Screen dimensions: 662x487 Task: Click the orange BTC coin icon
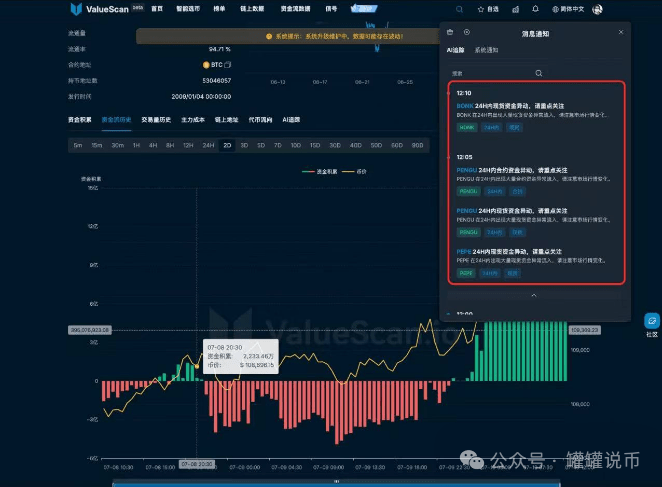pyautogui.click(x=206, y=65)
